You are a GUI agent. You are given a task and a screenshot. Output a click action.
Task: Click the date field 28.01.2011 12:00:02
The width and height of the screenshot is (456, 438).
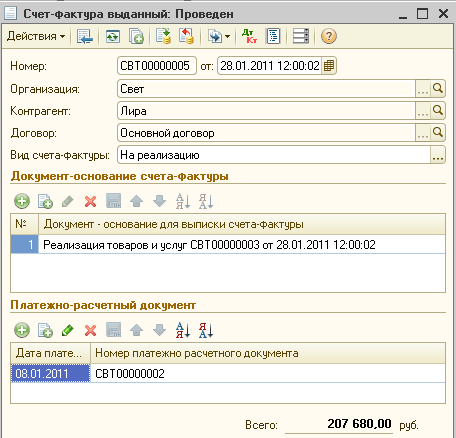(x=270, y=66)
